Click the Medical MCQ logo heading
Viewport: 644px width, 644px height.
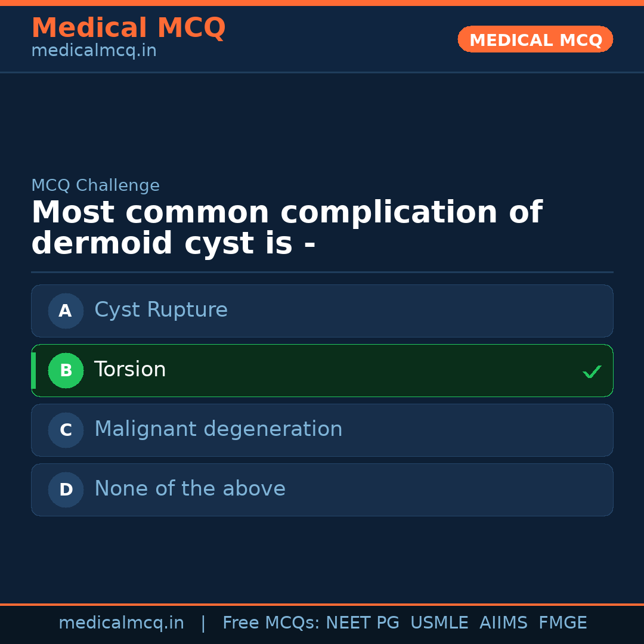128,27
